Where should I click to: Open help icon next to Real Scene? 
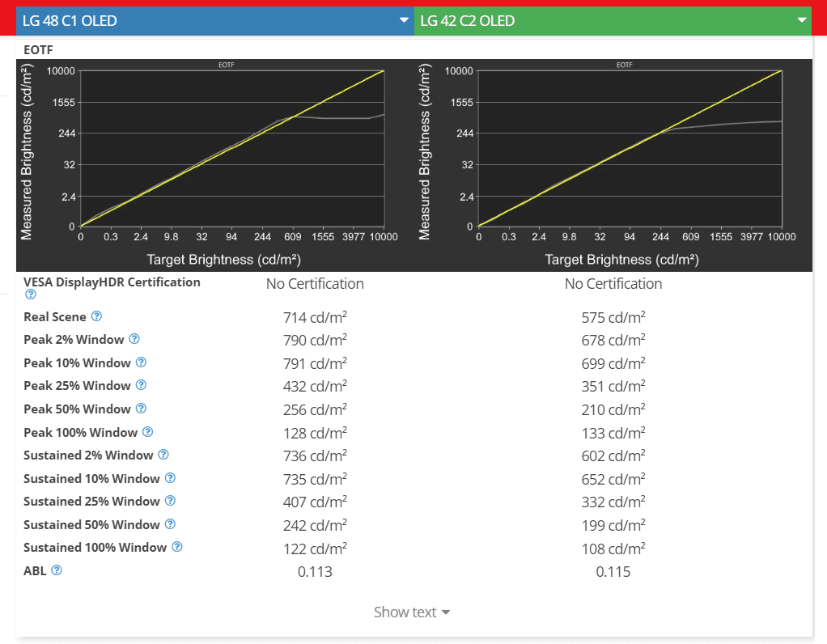click(x=96, y=316)
